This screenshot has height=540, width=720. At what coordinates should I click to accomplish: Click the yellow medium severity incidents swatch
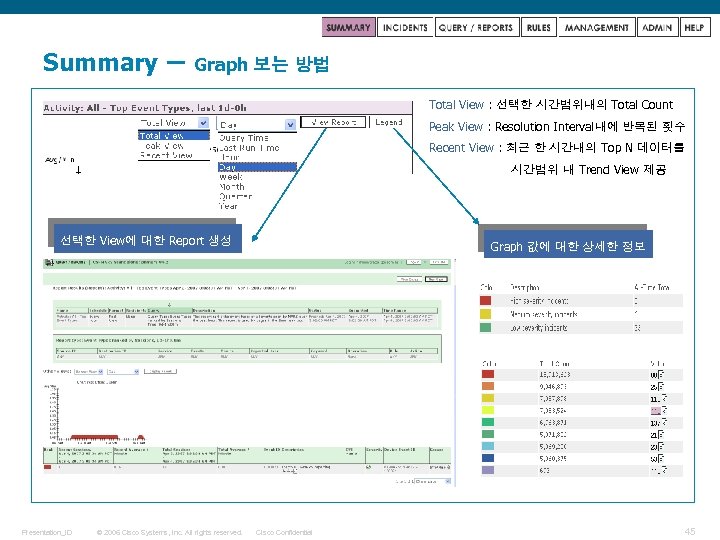(485, 314)
